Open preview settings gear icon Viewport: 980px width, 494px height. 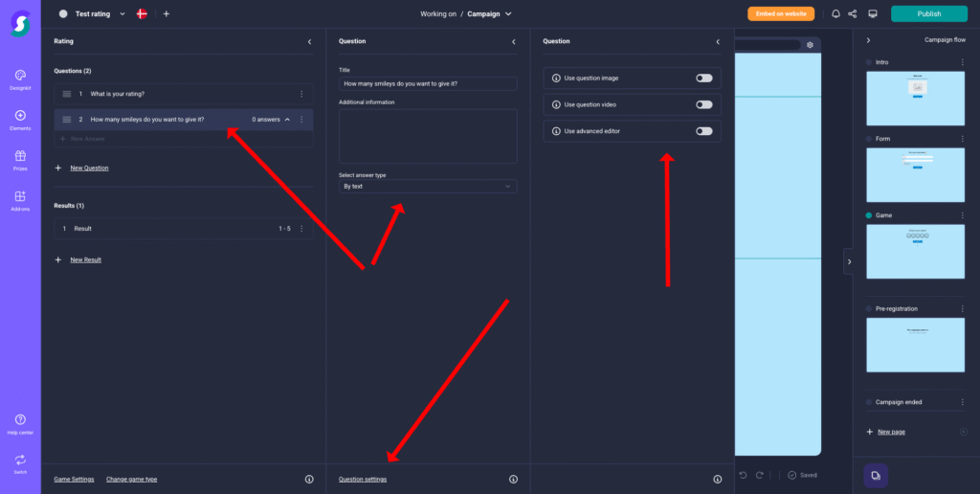(810, 45)
